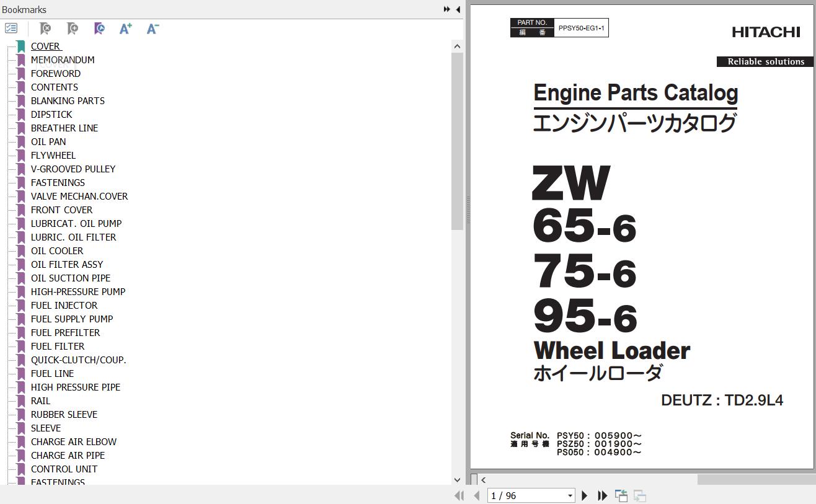This screenshot has height=504, width=816.
Task: Open the COVER bookmark
Action: point(46,46)
